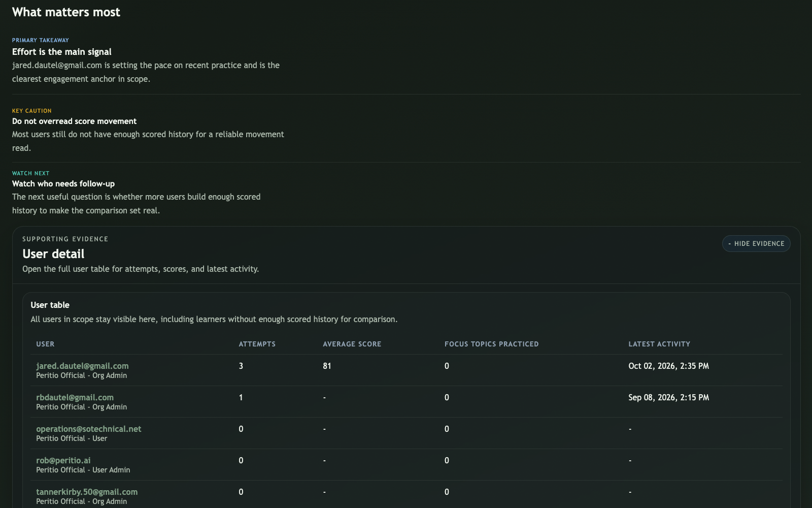Click the 'What matters most' heading
Image resolution: width=812 pixels, height=508 pixels.
pos(66,12)
